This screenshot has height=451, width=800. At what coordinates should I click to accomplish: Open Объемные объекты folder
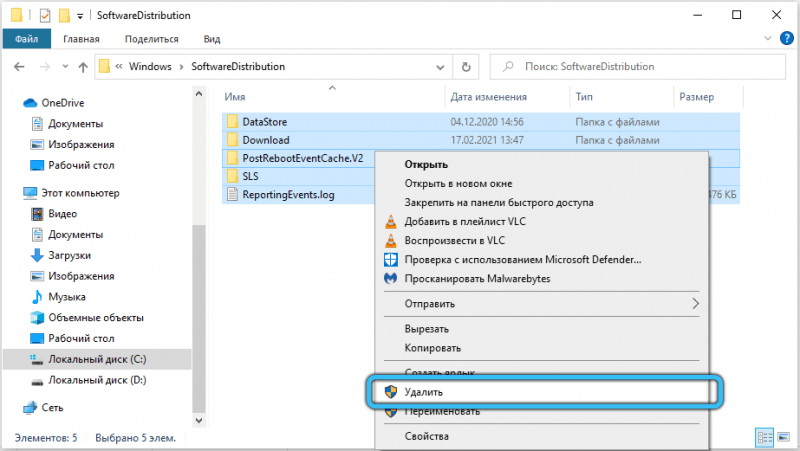click(x=87, y=317)
